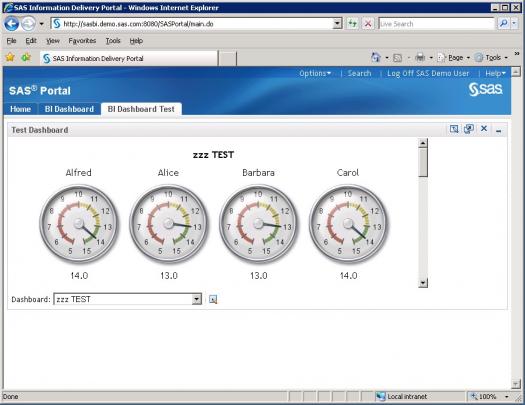Expand the toolbar overflow chevron

[517, 54]
